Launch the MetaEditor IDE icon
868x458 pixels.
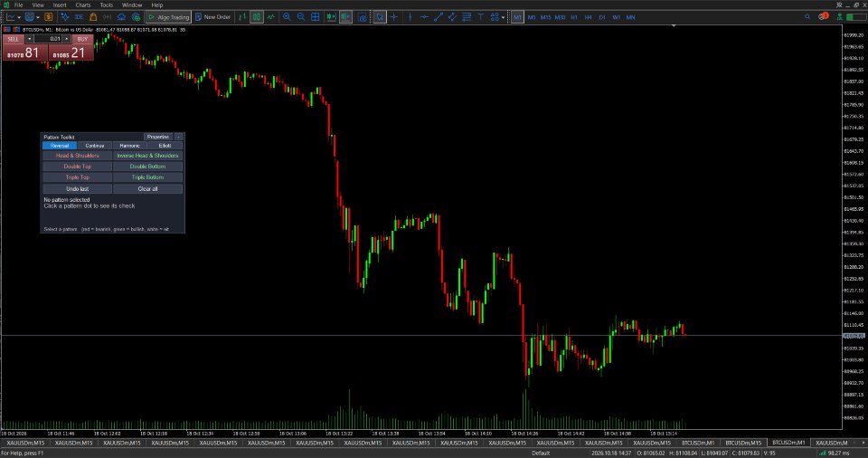pyautogui.click(x=79, y=17)
